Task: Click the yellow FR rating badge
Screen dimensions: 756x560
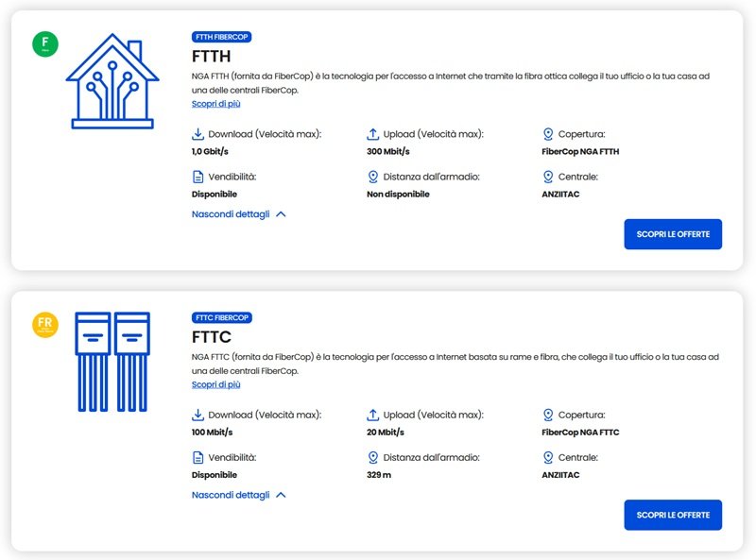Action: [44, 326]
